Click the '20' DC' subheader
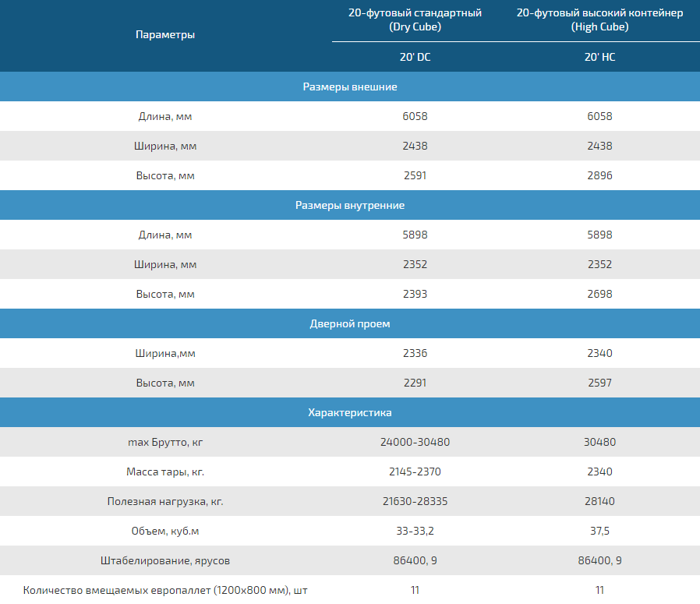The image size is (700, 604). (x=415, y=57)
